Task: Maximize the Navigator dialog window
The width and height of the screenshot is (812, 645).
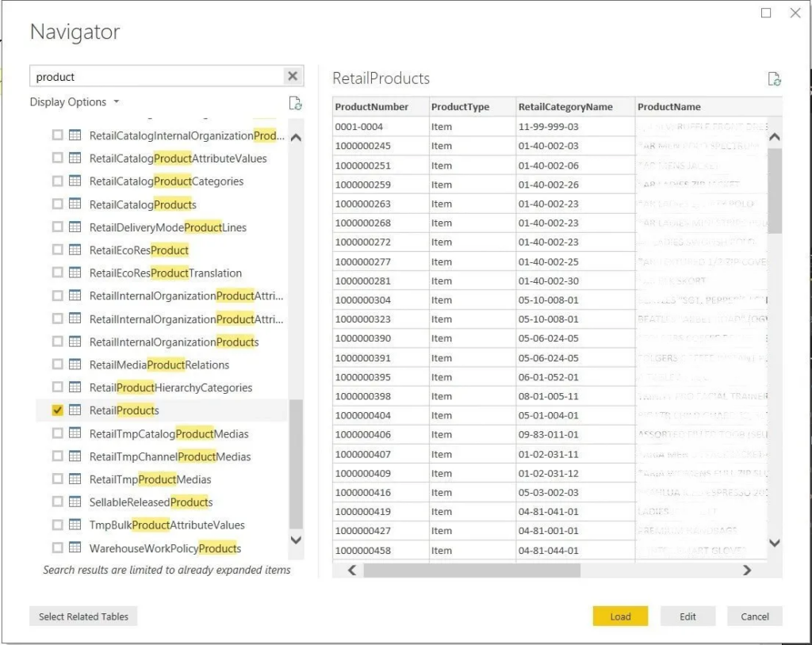Action: click(x=766, y=13)
